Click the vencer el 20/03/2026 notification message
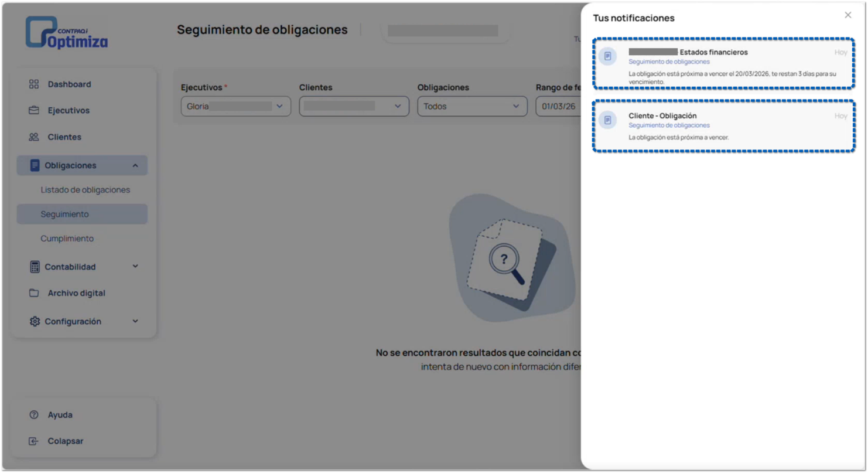This screenshot has width=868, height=473. point(732,78)
